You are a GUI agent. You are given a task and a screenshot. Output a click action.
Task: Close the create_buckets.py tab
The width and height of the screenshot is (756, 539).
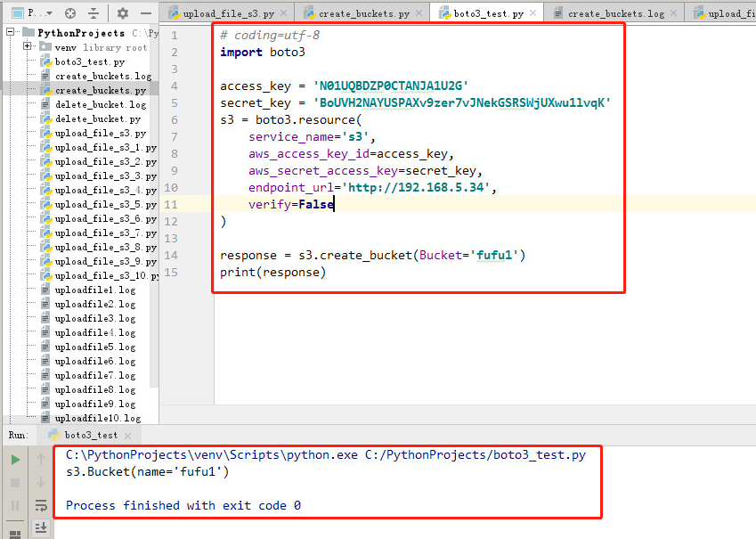pos(419,13)
